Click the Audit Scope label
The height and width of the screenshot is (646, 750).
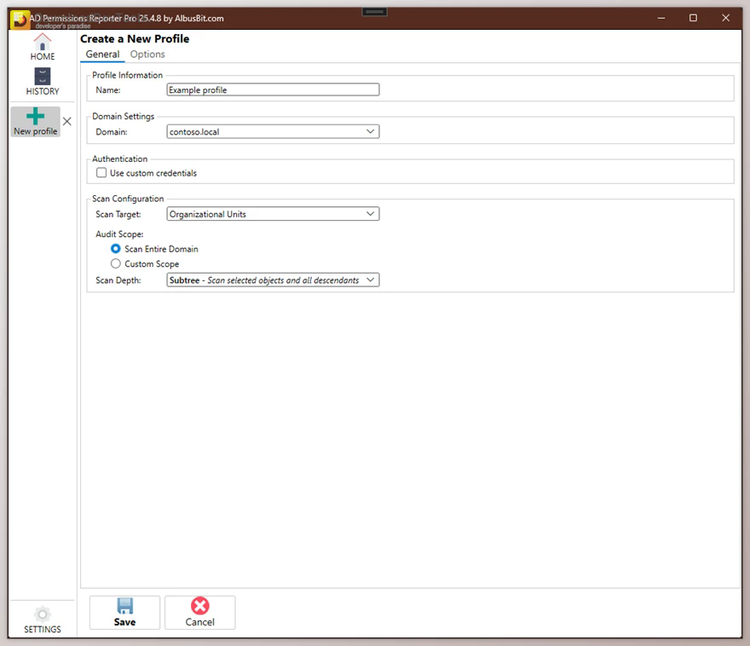point(119,234)
